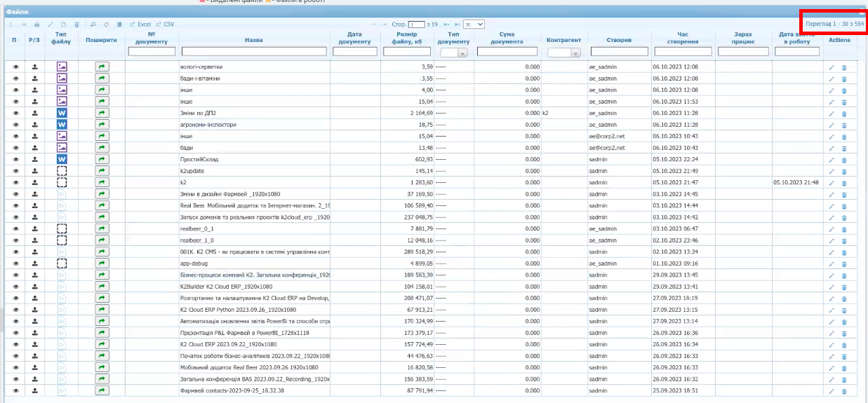
Task: Edit the вологі-серветки row via Actions pencil
Action: pos(832,67)
